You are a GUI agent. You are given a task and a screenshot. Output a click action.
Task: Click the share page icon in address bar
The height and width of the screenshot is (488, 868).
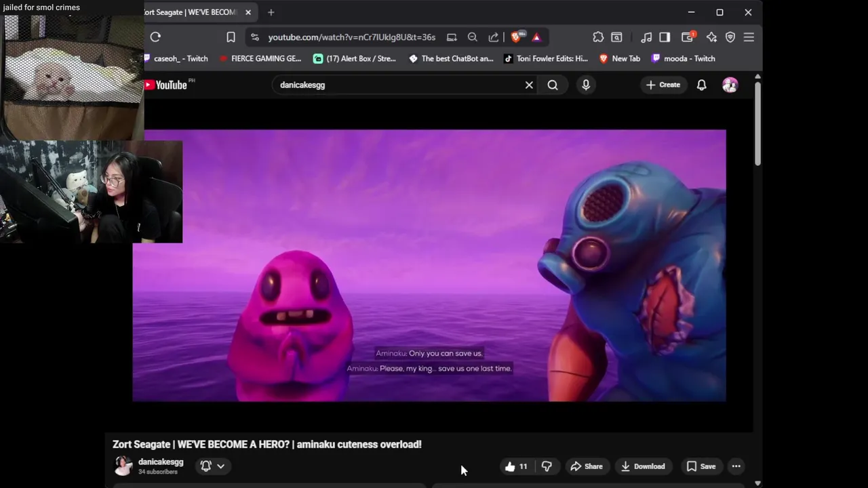pos(494,37)
